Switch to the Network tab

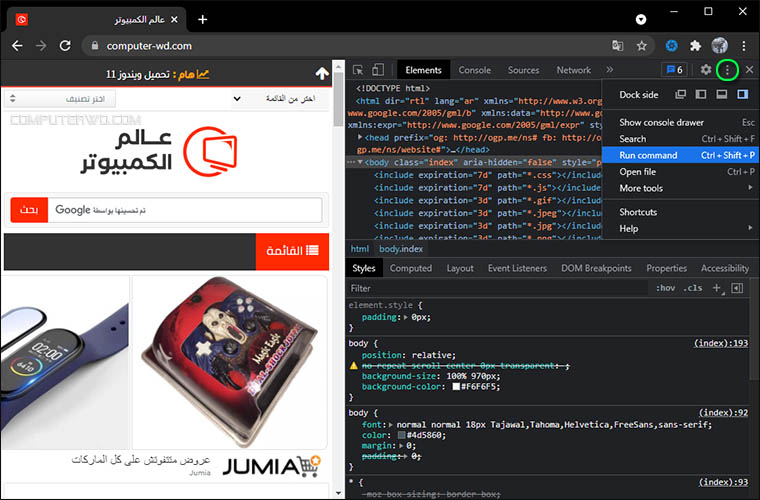(573, 70)
